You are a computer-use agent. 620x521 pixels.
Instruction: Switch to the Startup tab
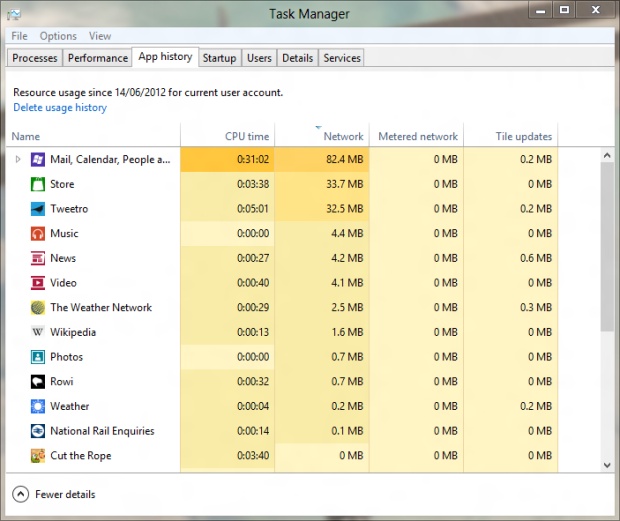219,58
